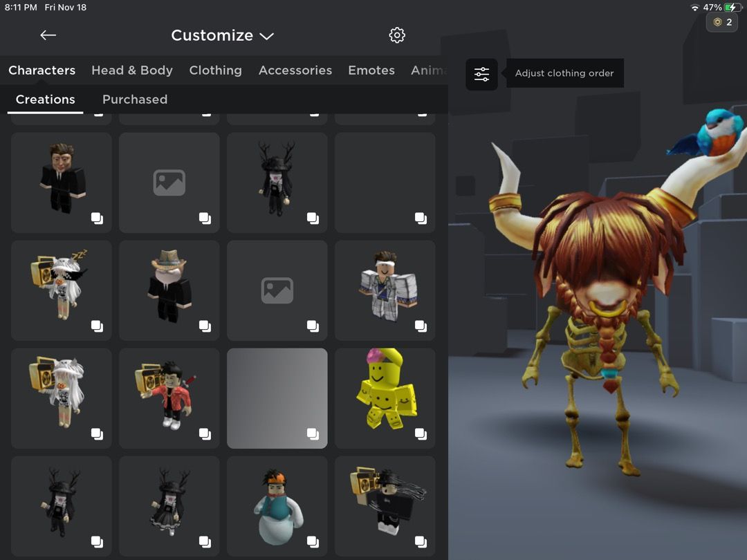Tap the currency balance icon showing 2
The image size is (747, 560).
point(723,21)
